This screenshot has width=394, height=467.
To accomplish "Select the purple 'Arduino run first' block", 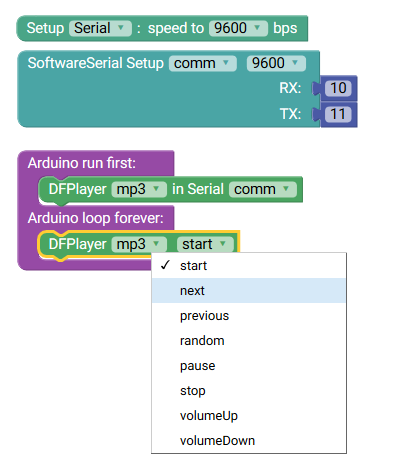I will [82, 163].
